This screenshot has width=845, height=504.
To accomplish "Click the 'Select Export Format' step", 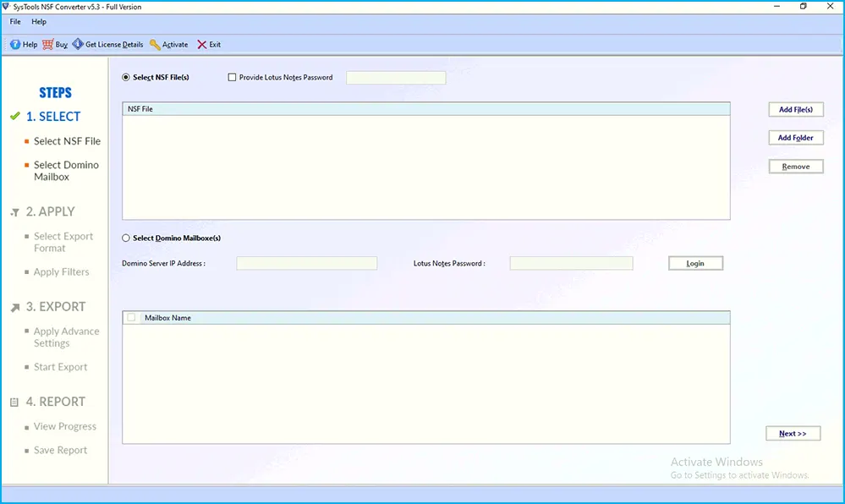I will [x=63, y=242].
